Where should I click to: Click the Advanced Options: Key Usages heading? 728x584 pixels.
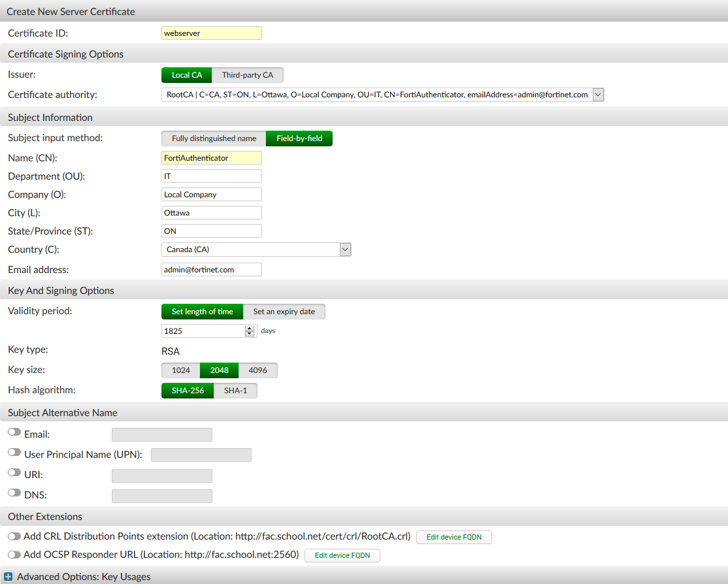click(x=84, y=577)
